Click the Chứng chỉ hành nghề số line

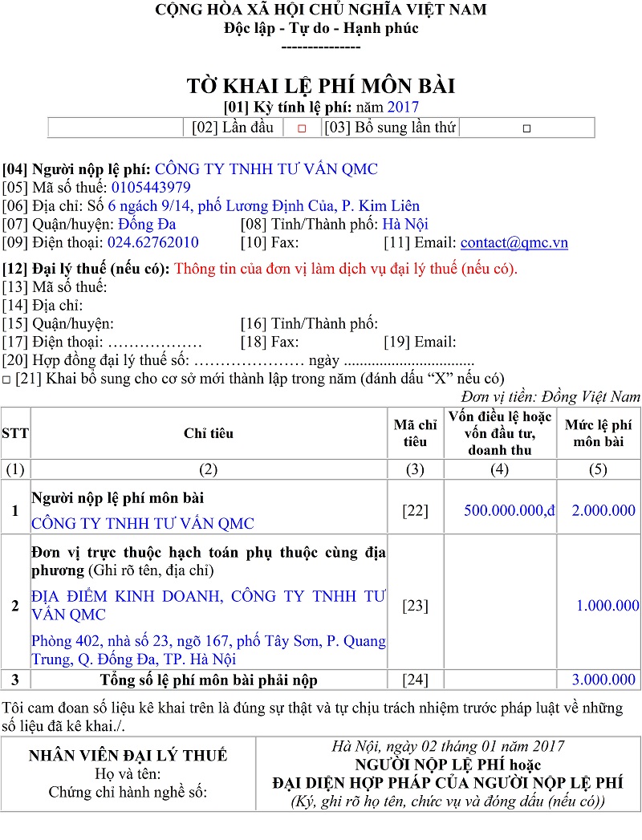[x=128, y=793]
